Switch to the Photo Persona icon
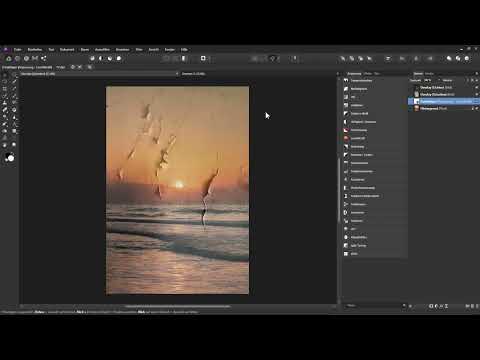The image size is (480, 360). point(9,58)
